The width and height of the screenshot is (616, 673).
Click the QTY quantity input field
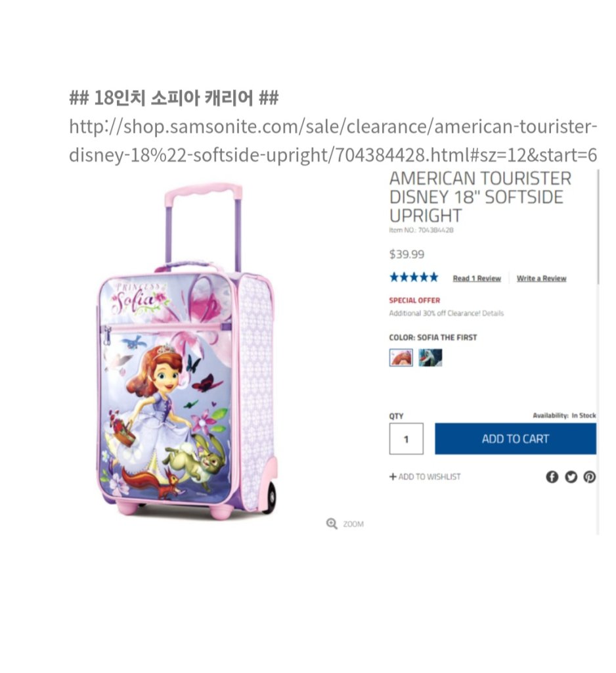(406, 438)
